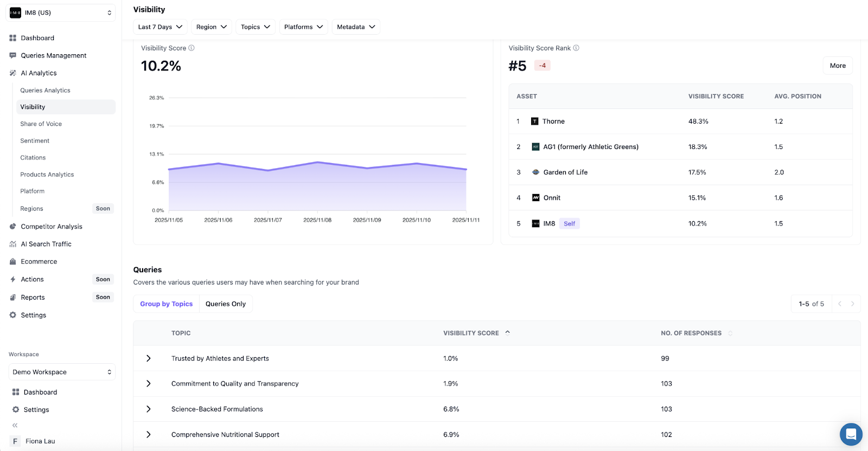Click the Reports document icon

click(x=13, y=297)
